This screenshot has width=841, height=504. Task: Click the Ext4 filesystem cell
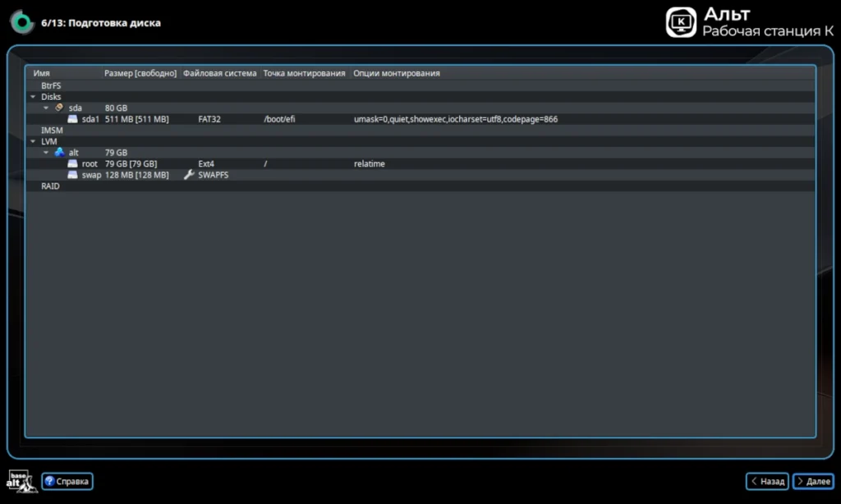(x=206, y=163)
